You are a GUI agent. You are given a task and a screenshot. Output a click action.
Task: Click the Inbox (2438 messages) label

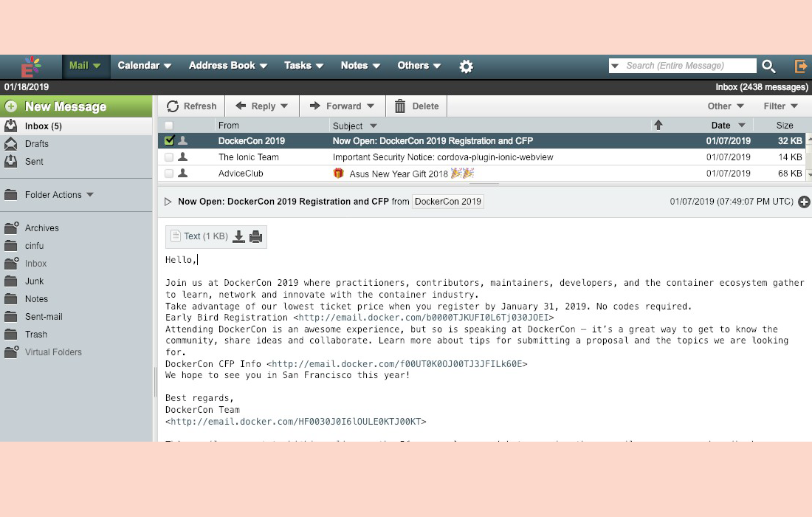click(x=761, y=87)
